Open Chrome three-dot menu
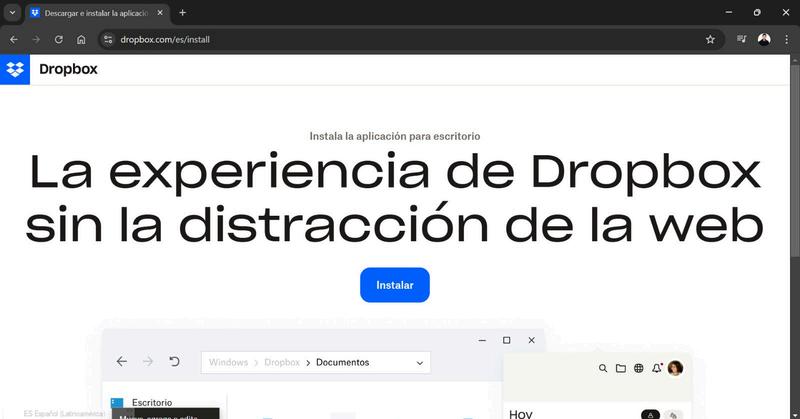Screen dimensions: 800x419 tap(786, 39)
